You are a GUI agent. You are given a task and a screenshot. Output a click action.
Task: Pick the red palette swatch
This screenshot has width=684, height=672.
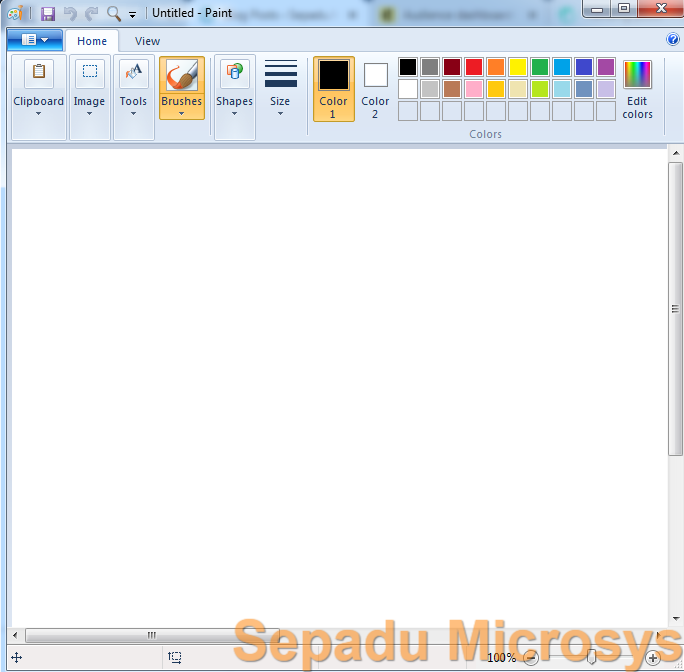click(474, 67)
